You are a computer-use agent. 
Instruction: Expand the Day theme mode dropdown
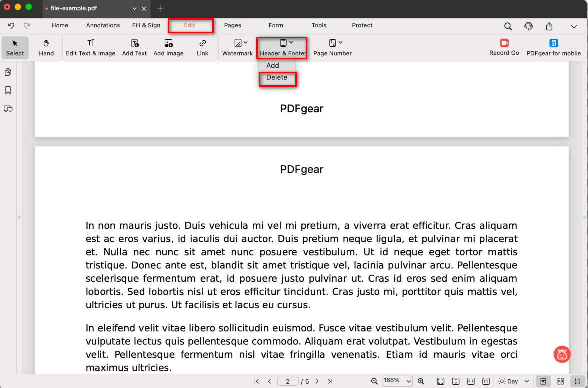pos(514,381)
